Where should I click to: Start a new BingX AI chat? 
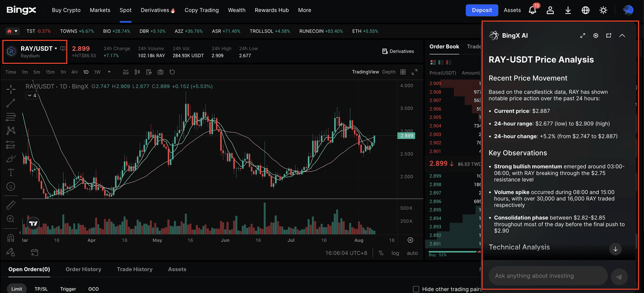click(609, 36)
